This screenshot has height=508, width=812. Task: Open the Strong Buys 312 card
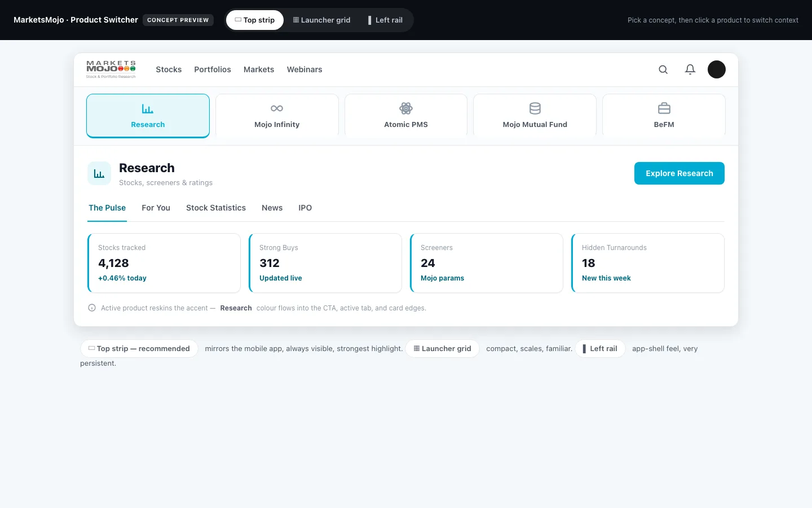(x=325, y=263)
